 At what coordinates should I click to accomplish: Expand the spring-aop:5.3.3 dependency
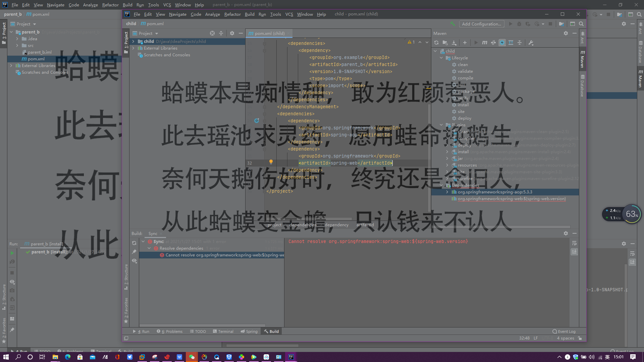coord(447,192)
